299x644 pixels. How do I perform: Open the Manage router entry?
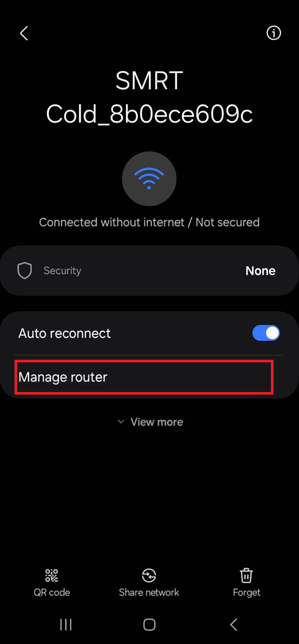coord(144,377)
